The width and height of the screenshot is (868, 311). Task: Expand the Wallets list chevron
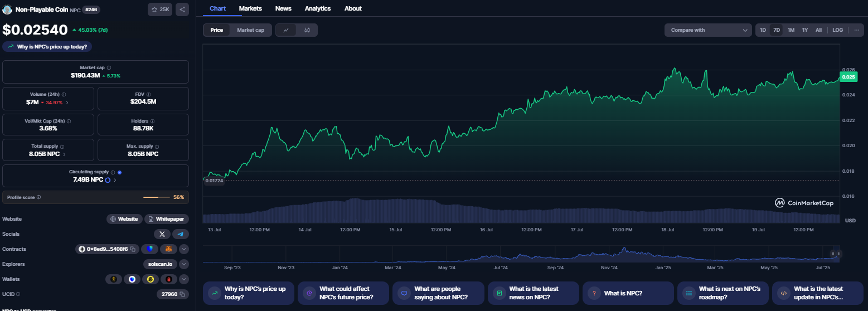click(184, 279)
